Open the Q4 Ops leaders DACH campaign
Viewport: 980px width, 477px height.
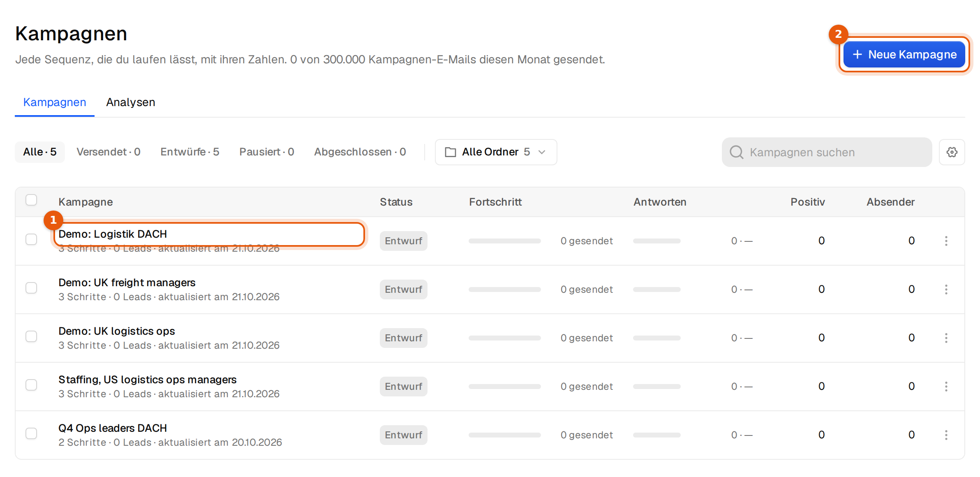(113, 428)
